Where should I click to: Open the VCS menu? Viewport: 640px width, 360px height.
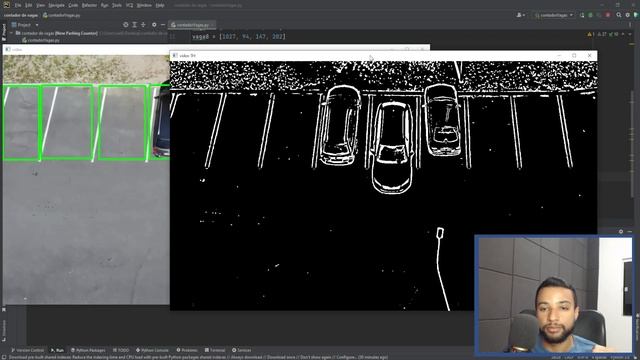click(129, 5)
